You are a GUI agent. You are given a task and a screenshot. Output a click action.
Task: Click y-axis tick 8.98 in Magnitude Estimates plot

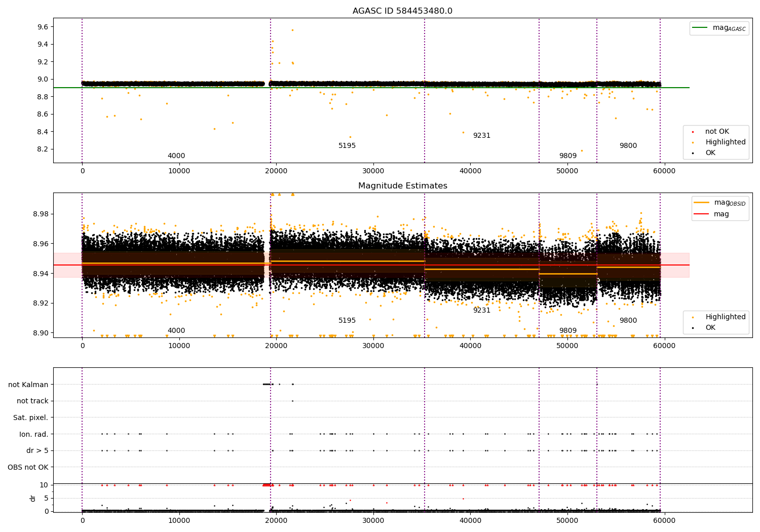tap(41, 214)
